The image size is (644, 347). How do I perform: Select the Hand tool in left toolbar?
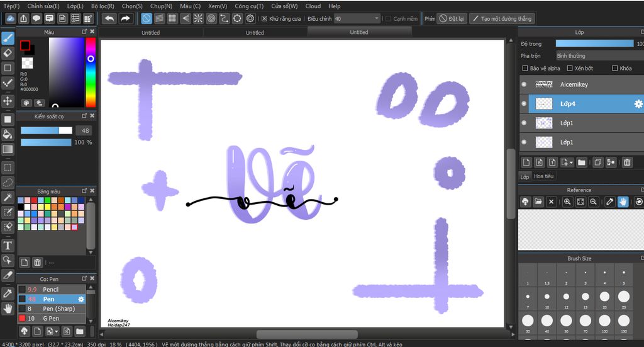point(8,309)
